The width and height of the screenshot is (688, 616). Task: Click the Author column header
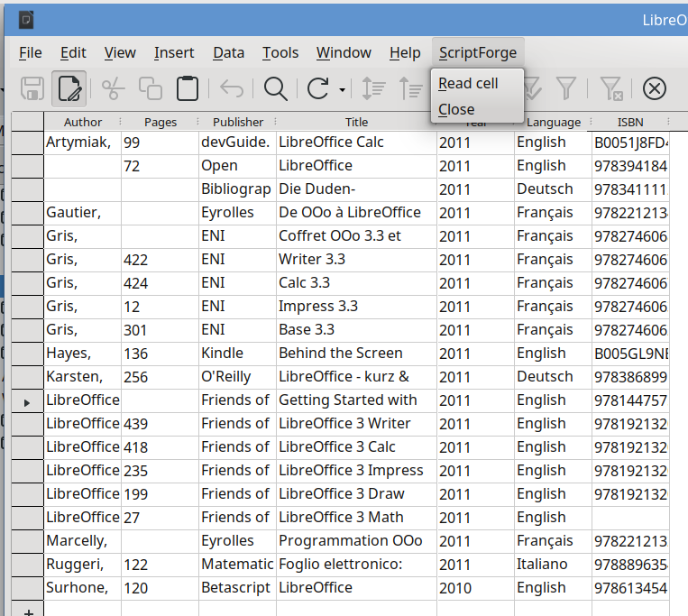coord(82,122)
